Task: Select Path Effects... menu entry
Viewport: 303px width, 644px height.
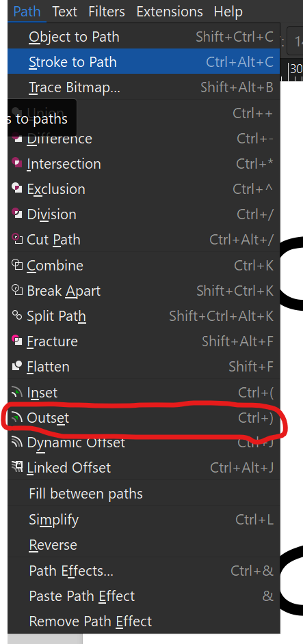Action: tap(144, 571)
